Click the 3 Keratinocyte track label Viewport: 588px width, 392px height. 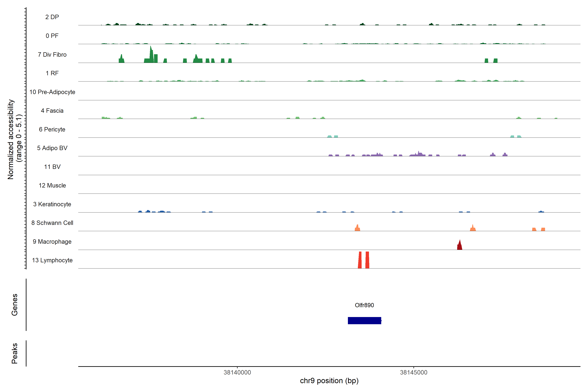click(52, 204)
